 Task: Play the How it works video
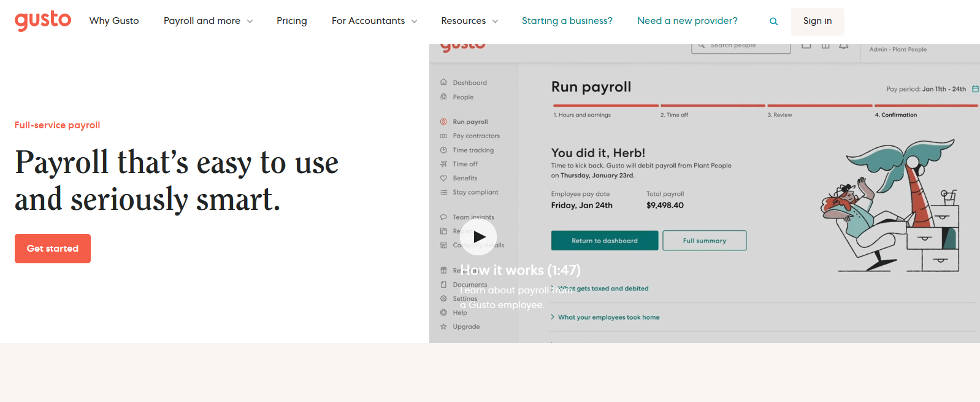click(x=478, y=237)
